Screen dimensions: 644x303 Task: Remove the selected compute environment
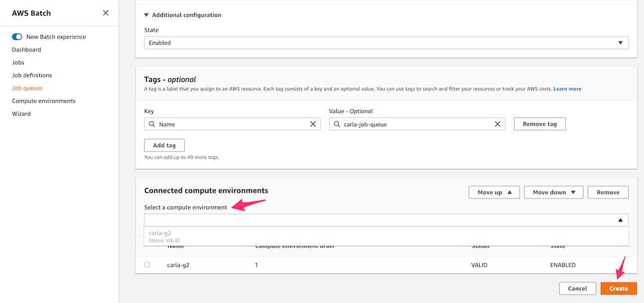click(608, 192)
